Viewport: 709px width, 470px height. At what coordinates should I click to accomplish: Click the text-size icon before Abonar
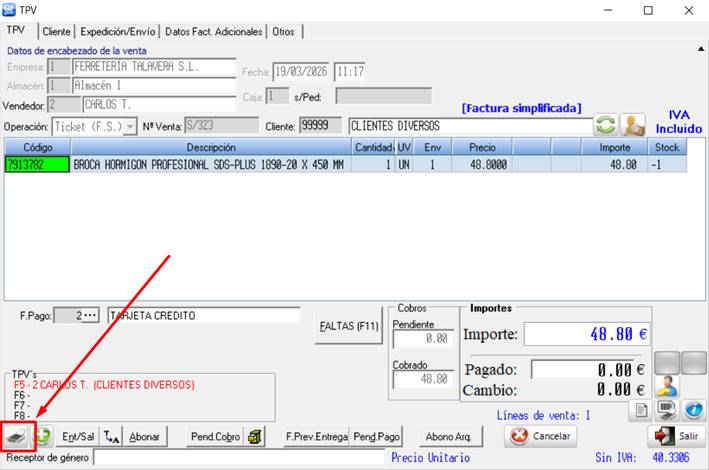pos(112,436)
